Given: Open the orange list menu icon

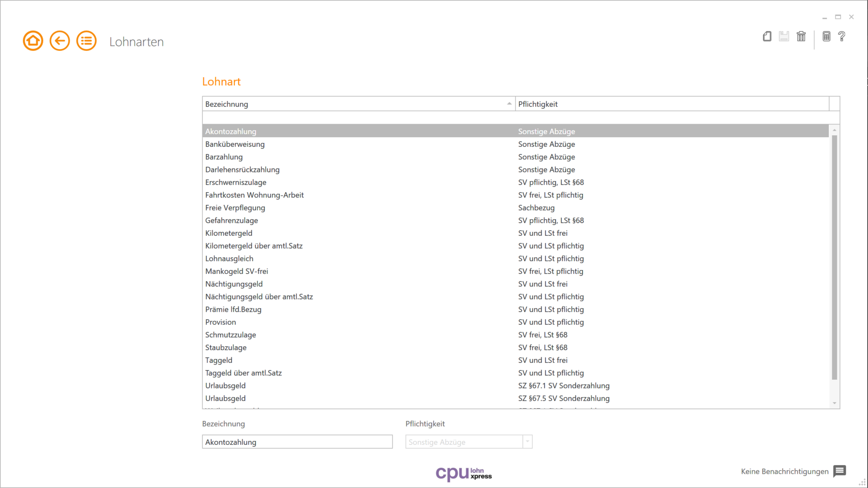Looking at the screenshot, I should (86, 41).
